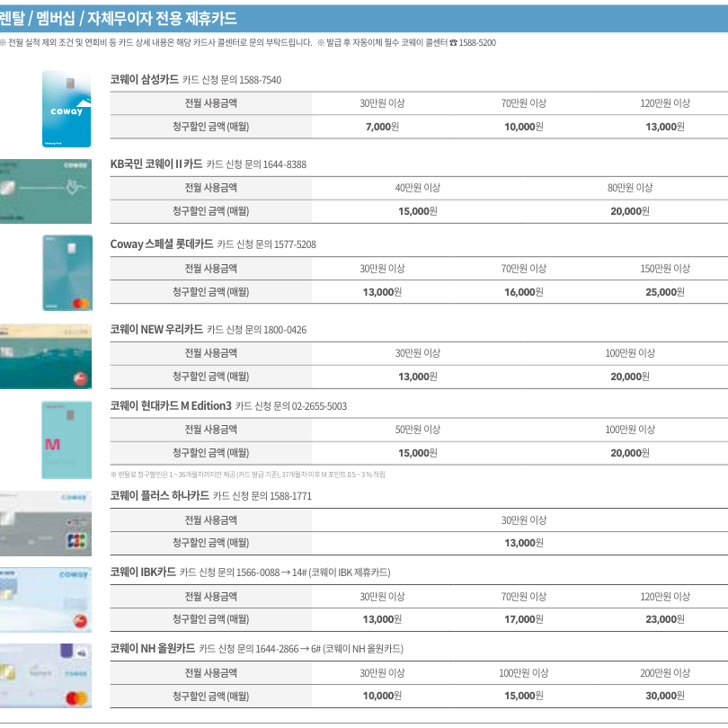Click the 현대카드 M Edition3 card image
This screenshot has width=728, height=728.
(67, 440)
